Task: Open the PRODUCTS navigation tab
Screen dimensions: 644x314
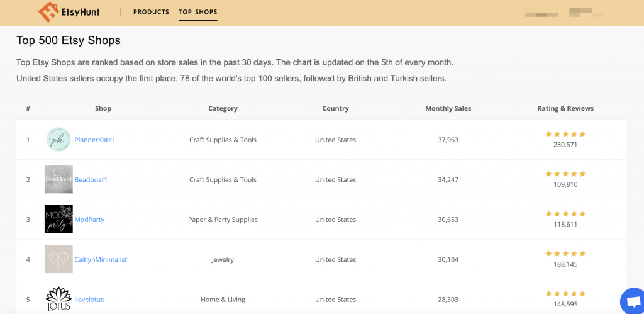Action: [x=151, y=12]
